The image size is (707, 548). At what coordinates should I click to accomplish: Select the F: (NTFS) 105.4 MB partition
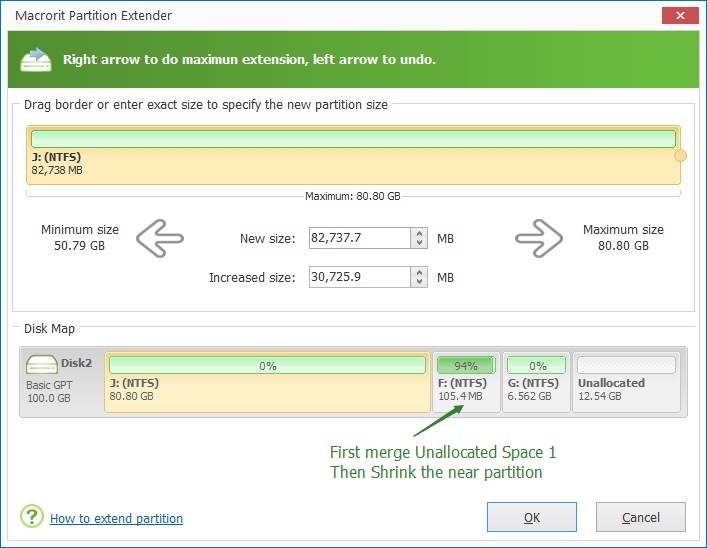coord(466,382)
